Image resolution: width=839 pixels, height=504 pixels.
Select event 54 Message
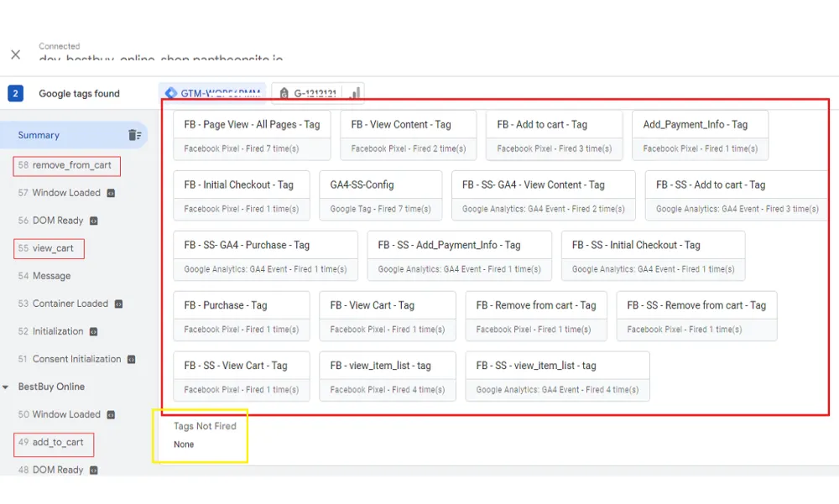click(x=44, y=276)
